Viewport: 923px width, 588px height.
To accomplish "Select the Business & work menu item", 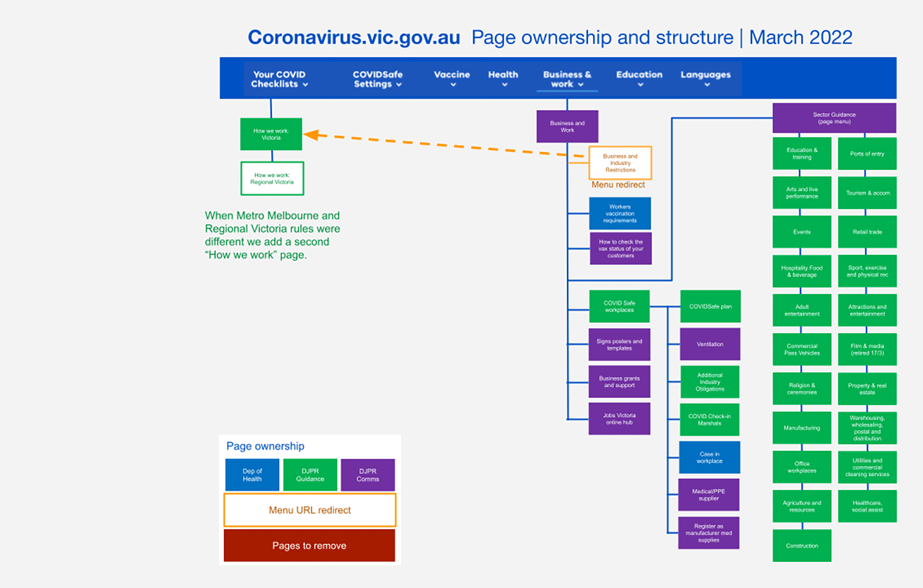I will [567, 79].
